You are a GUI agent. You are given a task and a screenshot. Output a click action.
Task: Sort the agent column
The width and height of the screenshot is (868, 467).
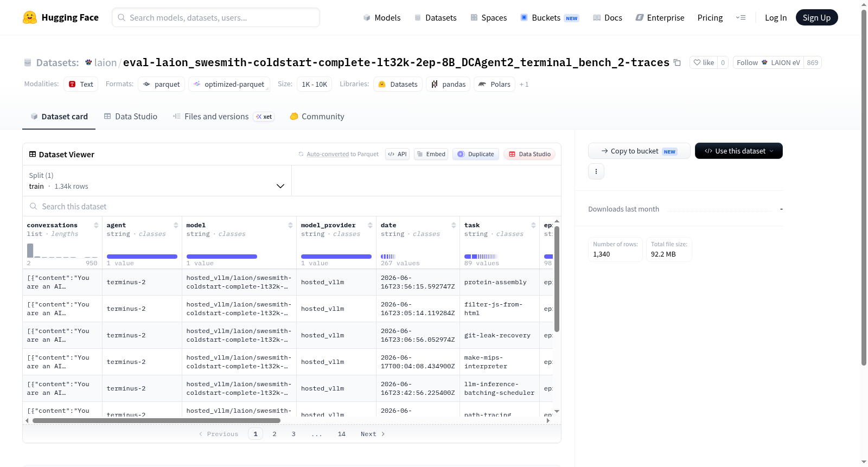click(176, 225)
